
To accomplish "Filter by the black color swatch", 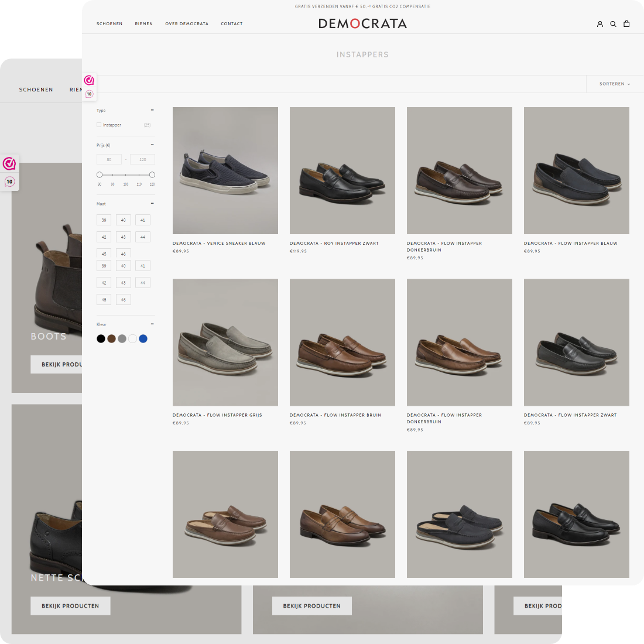I will pyautogui.click(x=101, y=338).
